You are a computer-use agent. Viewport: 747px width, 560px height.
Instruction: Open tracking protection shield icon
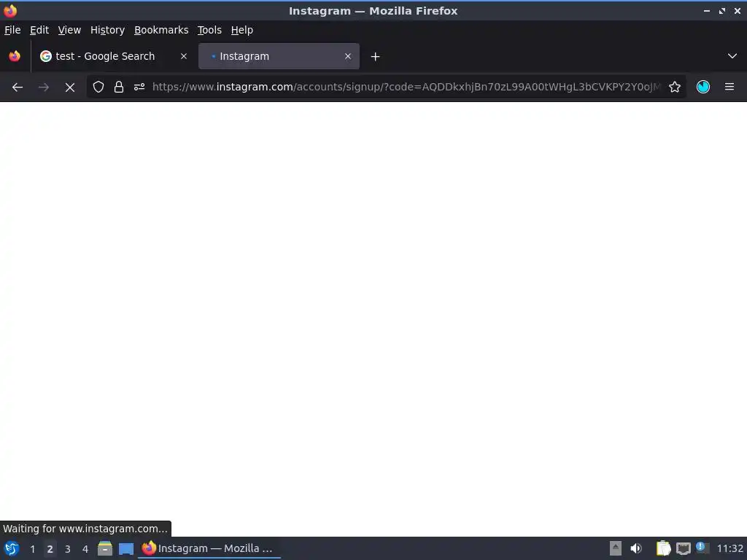point(98,87)
